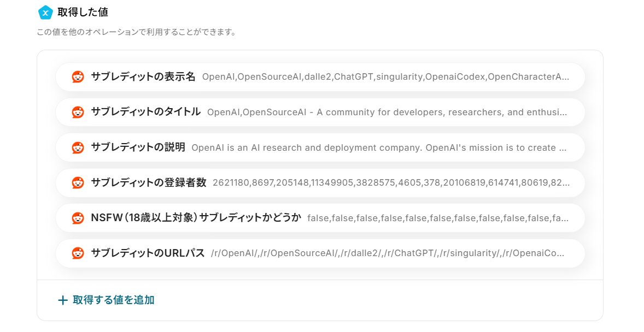This screenshot has height=332, width=644.
Task: Click the false,false,false value list
Action: pyautogui.click(x=438, y=218)
